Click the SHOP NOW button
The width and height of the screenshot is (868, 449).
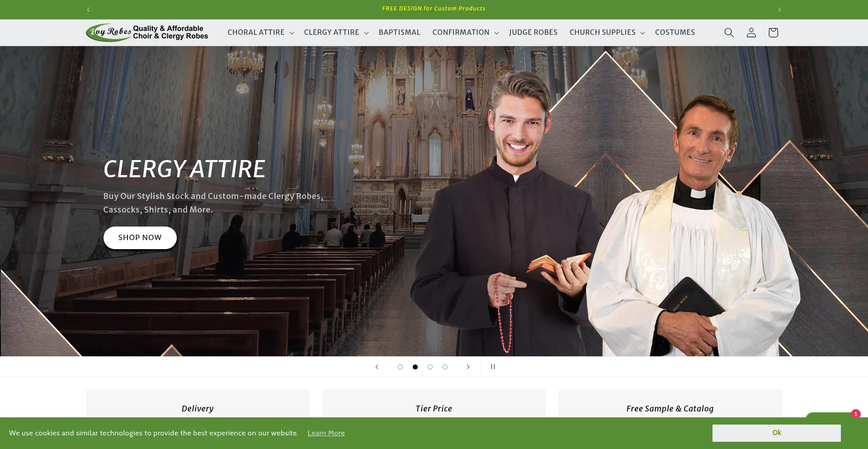click(x=140, y=237)
